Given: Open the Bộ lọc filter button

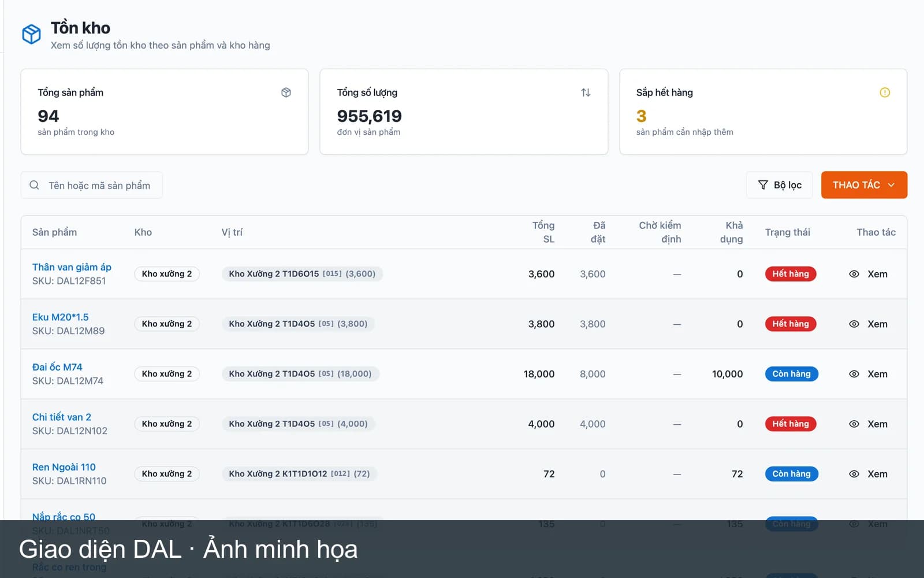Looking at the screenshot, I should point(780,185).
